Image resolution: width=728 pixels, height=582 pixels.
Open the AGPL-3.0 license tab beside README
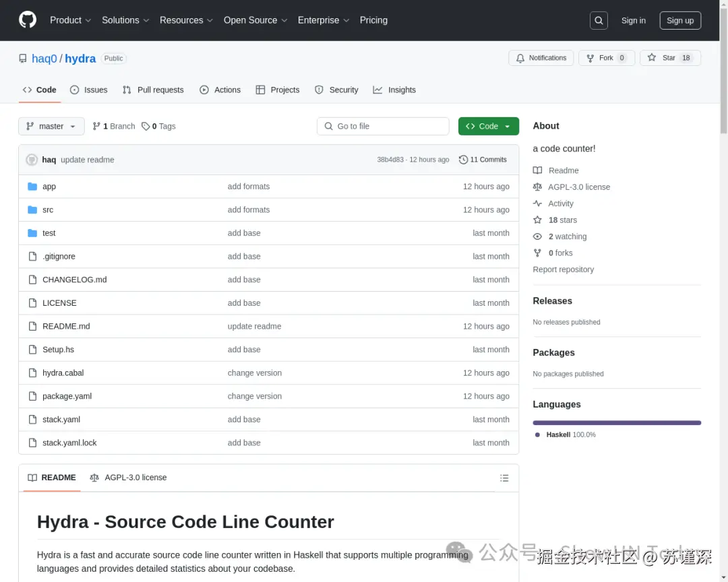tap(128, 478)
